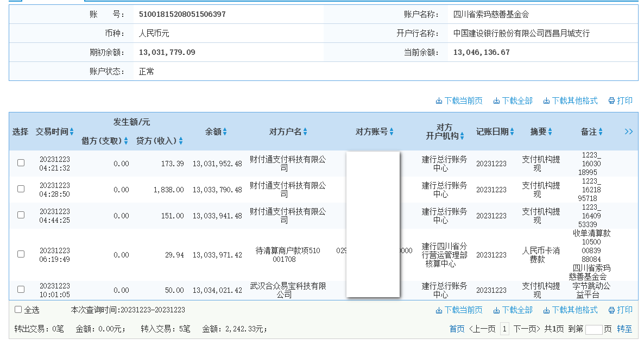This screenshot has height=345, width=644.
Task: Click balance cell 13,031,952.48
Action: point(217,164)
